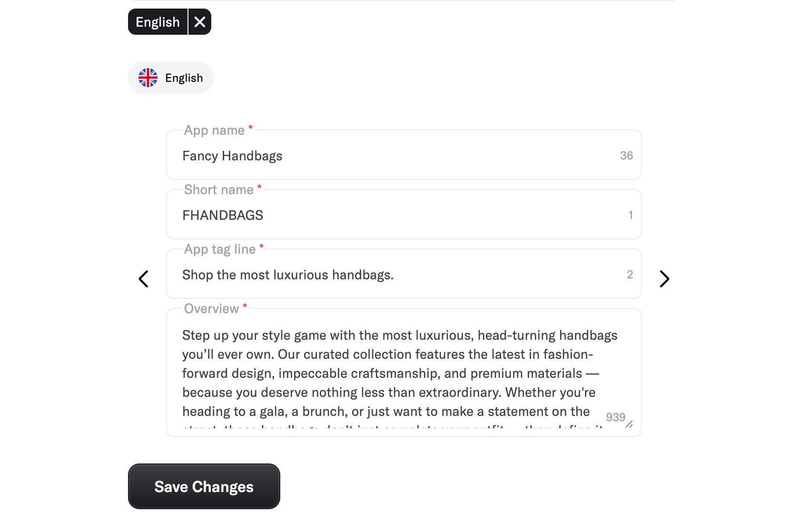Click the Short name field label
The width and height of the screenshot is (788, 532).
pyautogui.click(x=219, y=190)
